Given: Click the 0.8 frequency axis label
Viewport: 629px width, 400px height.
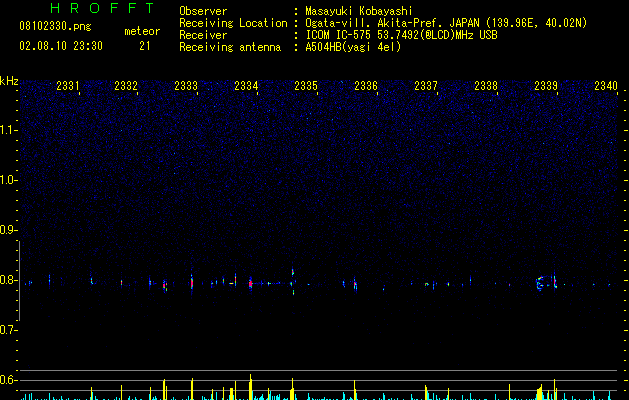Looking at the screenshot, I should pyautogui.click(x=8, y=280).
